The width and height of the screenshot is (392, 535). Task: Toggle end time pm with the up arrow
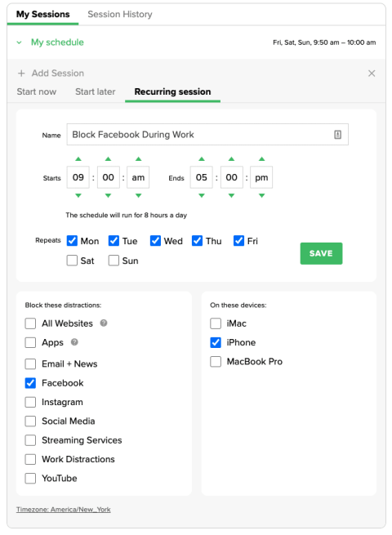[x=261, y=158]
